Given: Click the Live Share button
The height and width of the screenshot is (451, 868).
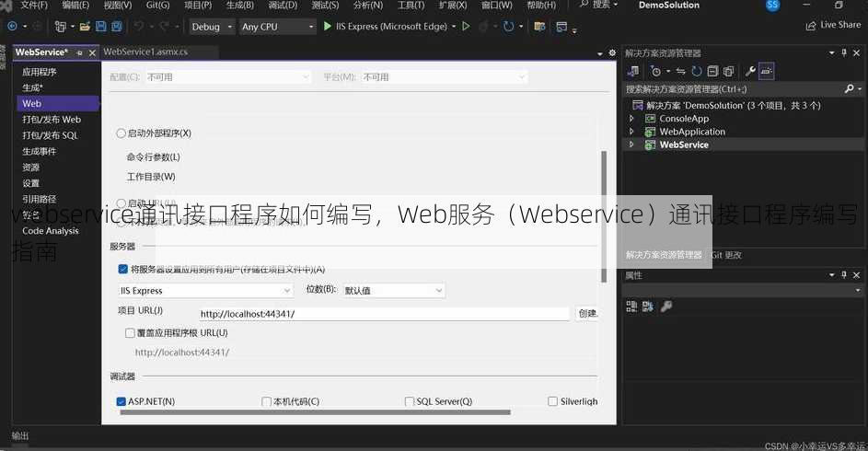Looking at the screenshot, I should click(834, 25).
